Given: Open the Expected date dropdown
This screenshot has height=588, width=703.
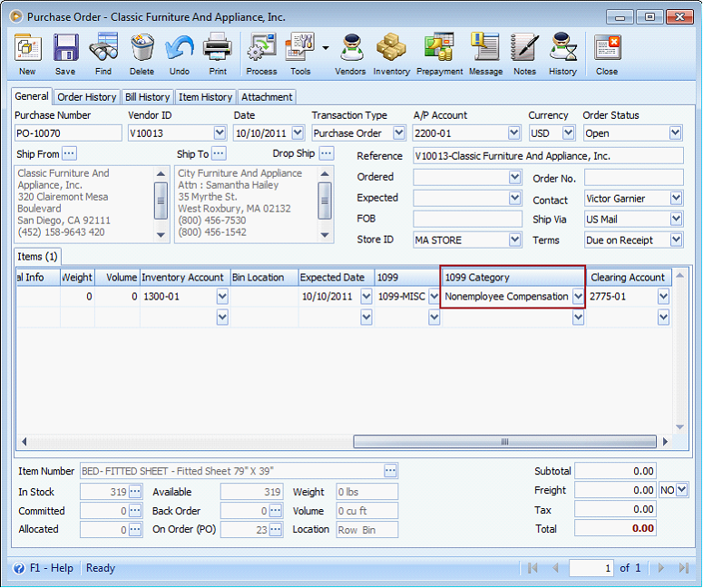Looking at the screenshot, I should [x=514, y=198].
